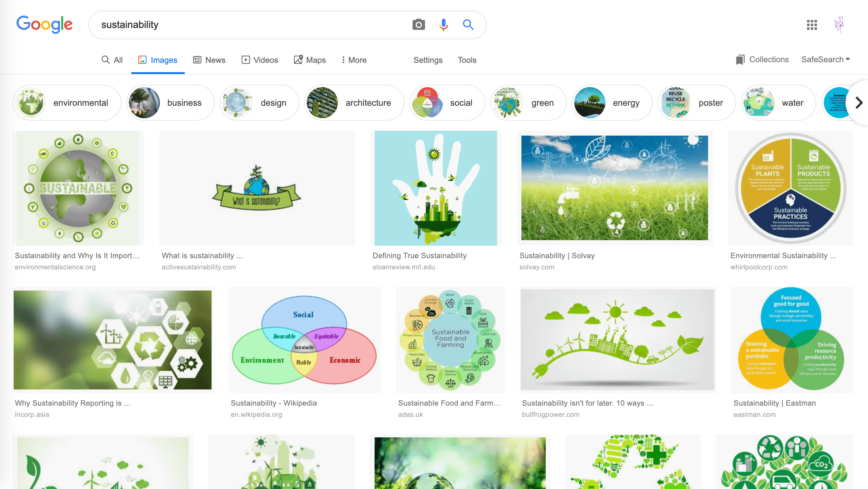Viewport: 868px width, 489px height.
Task: Open the Whirlpool sustainable plants pie image
Action: point(791,188)
